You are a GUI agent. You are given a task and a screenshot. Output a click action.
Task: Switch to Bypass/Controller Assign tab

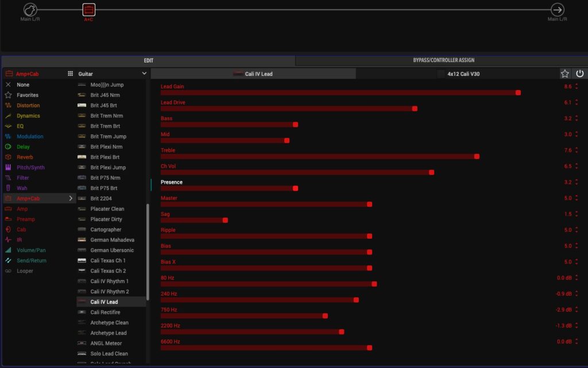[x=443, y=60]
